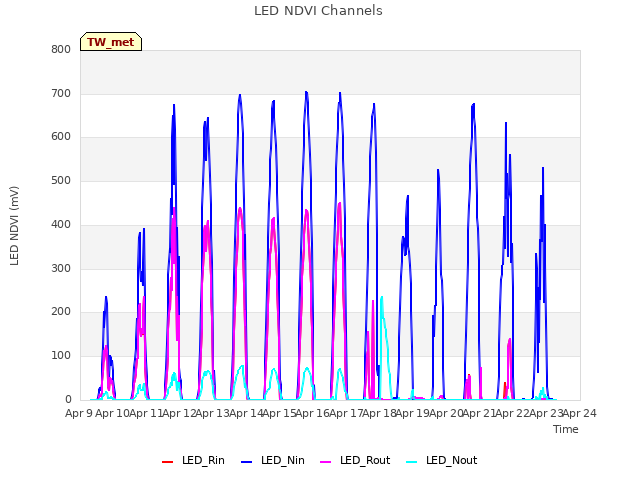Click the 0 y-axis tick label
The image size is (640, 480).
pyautogui.click(x=68, y=400)
